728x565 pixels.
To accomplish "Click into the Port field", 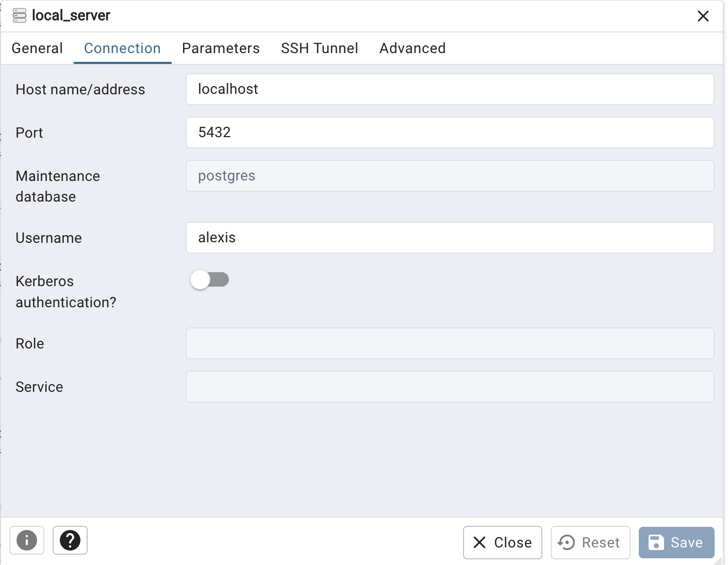I will [450, 132].
